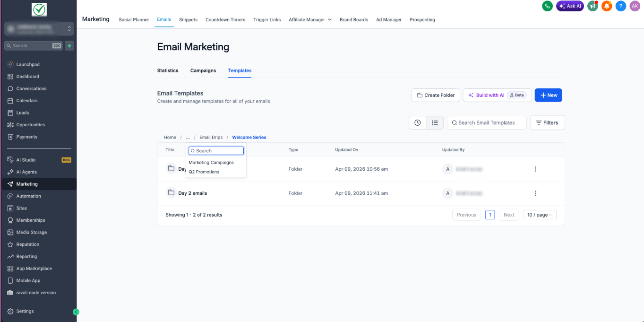
Task: Click the green lightning quick actions icon
Action: click(x=69, y=46)
